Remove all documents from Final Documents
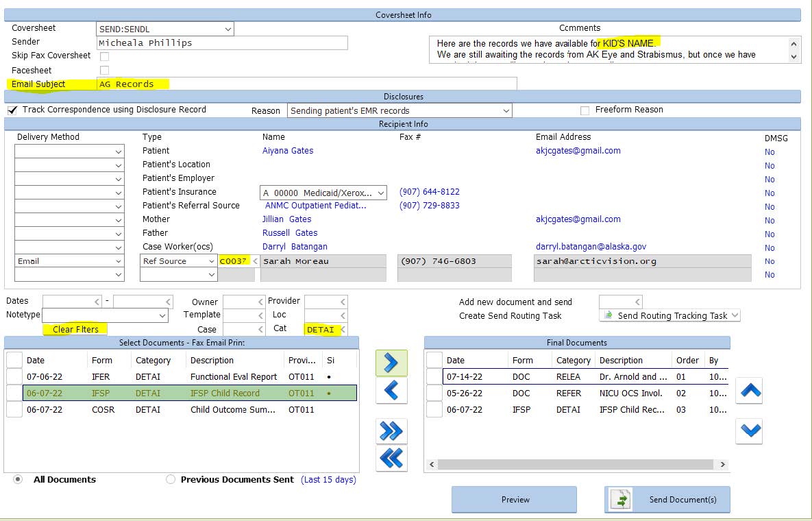This screenshot has width=812, height=521. tap(391, 458)
